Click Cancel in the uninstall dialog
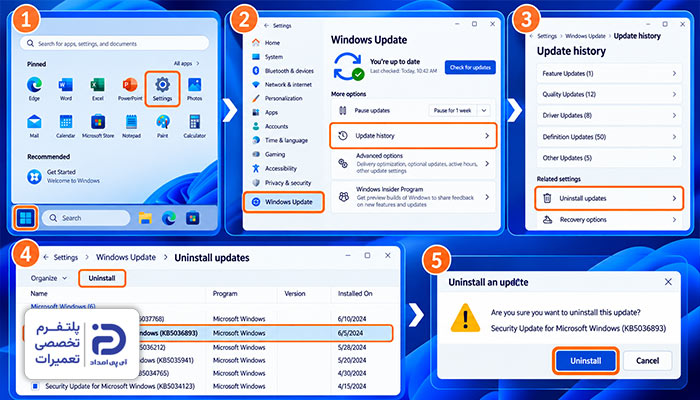The image size is (700, 400). [647, 361]
